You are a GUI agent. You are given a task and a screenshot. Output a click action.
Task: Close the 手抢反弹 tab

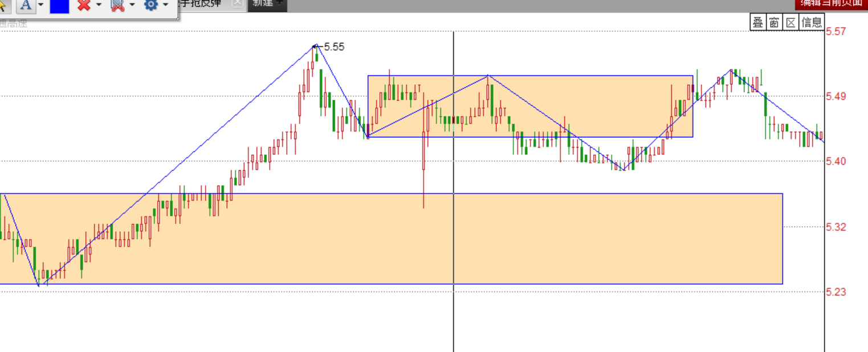238,3
